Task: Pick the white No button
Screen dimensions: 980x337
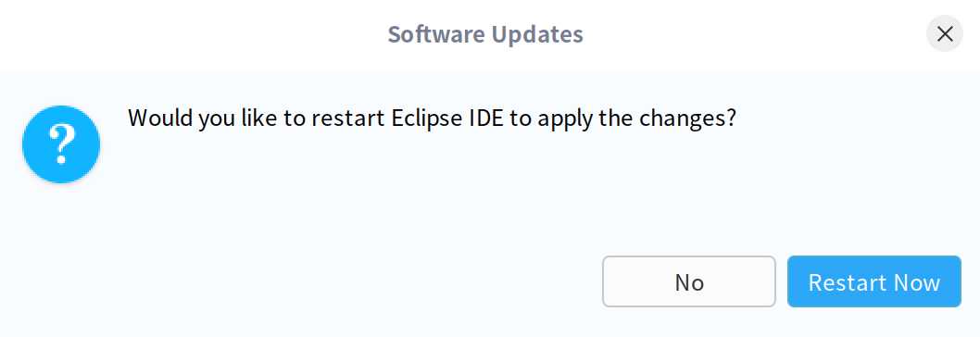Action: 689,281
